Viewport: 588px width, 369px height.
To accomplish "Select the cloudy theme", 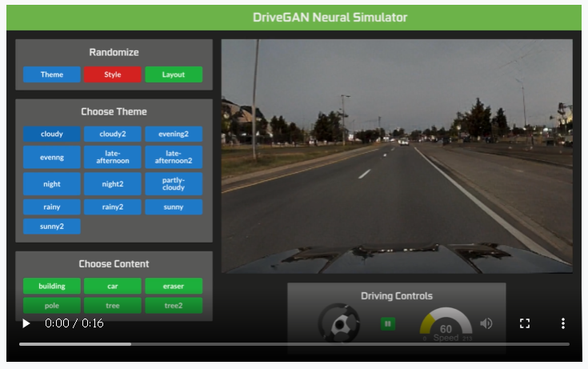I will (x=52, y=134).
